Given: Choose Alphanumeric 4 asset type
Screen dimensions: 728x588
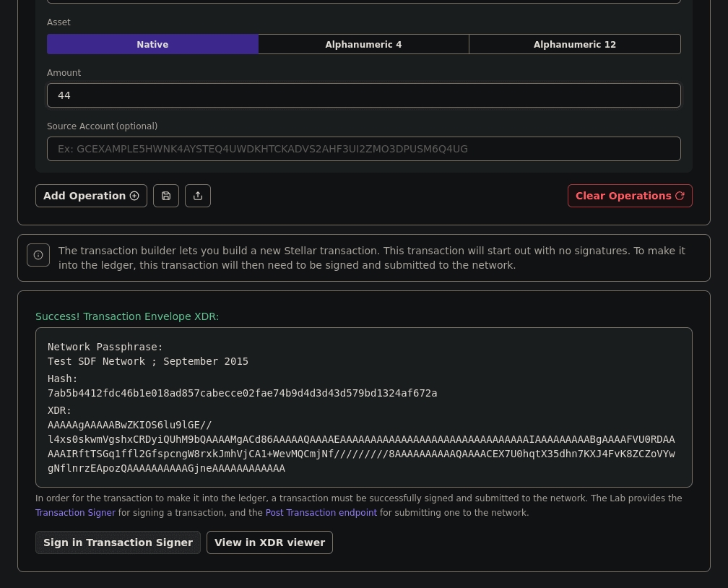Looking at the screenshot, I should click(363, 44).
